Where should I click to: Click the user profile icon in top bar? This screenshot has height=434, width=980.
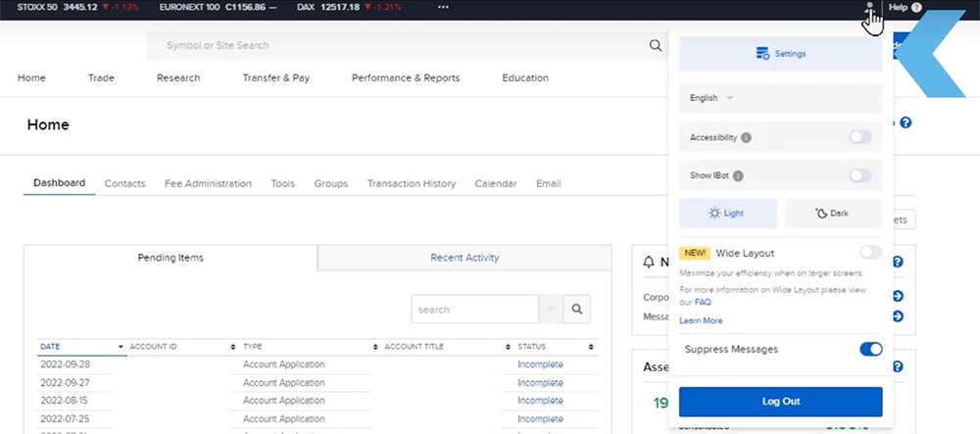point(868,9)
